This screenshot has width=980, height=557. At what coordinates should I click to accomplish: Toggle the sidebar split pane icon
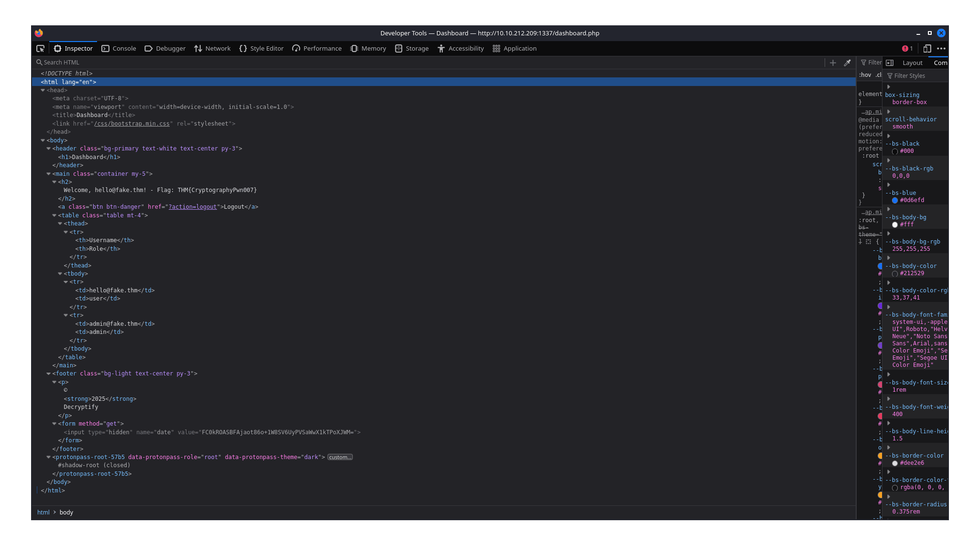click(890, 63)
